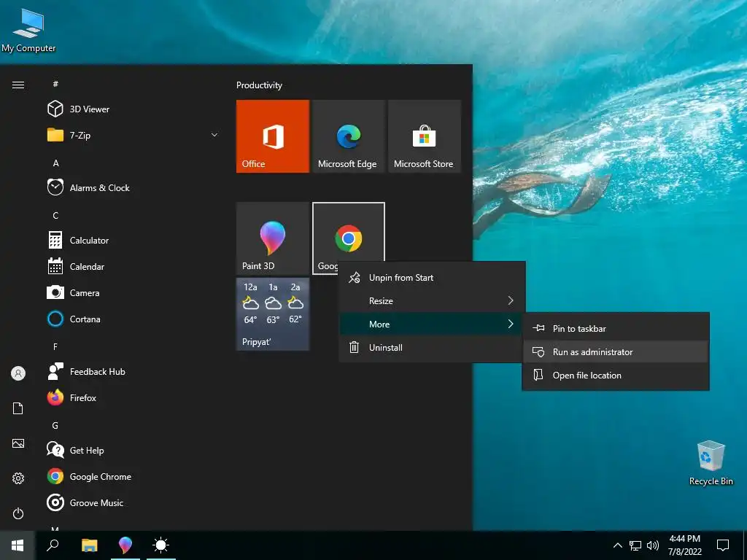This screenshot has width=747, height=560.
Task: Launch Alarms & Clock app
Action: click(x=133, y=187)
